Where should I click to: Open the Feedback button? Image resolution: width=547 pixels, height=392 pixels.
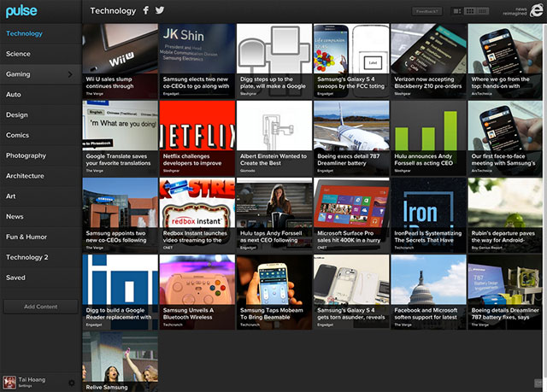427,11
